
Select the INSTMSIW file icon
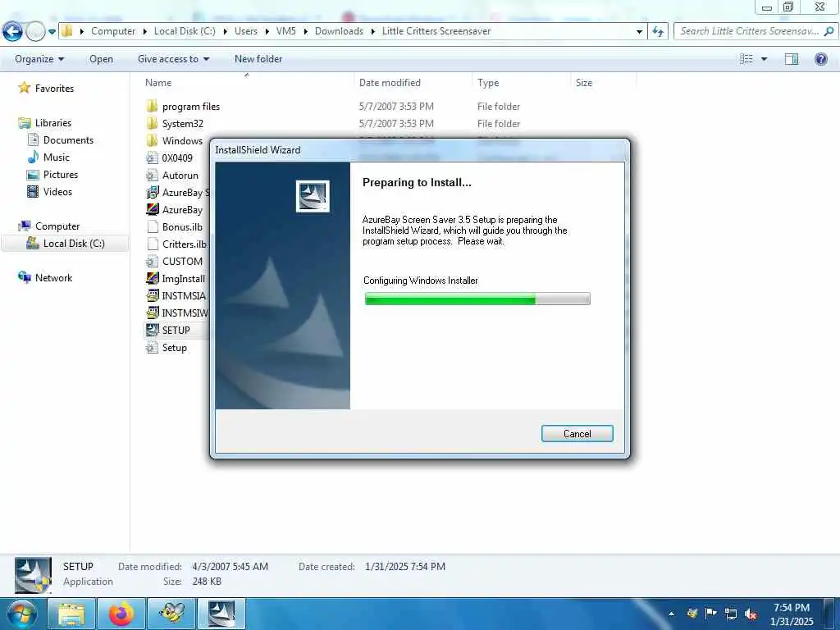(152, 313)
